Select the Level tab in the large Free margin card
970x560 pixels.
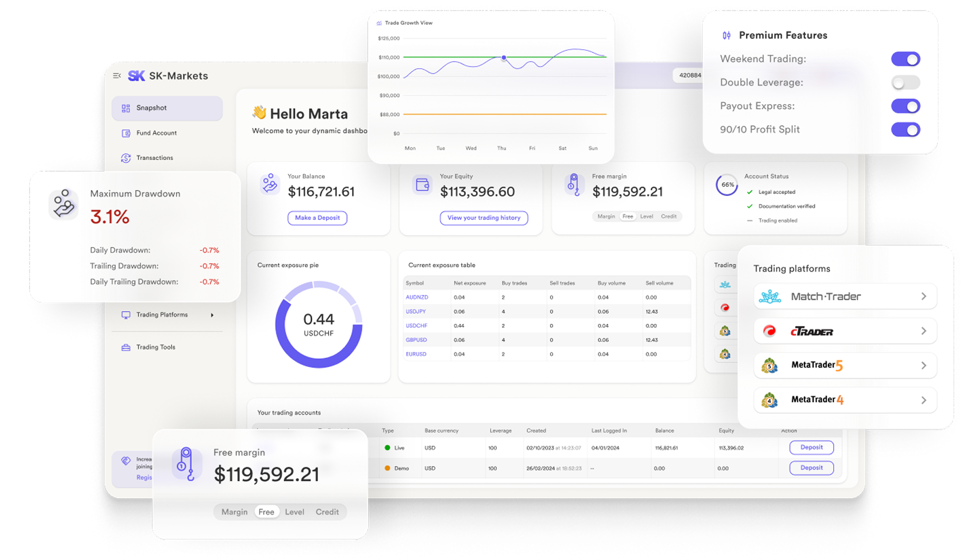coord(294,512)
